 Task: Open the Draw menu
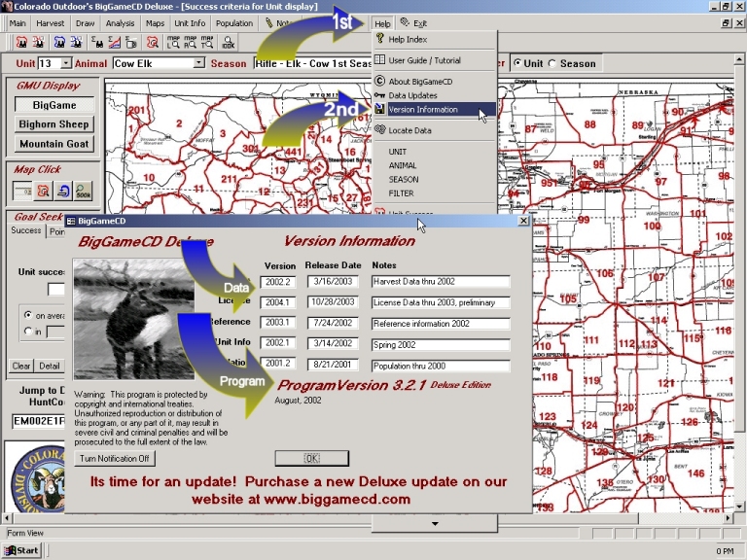tap(85, 23)
